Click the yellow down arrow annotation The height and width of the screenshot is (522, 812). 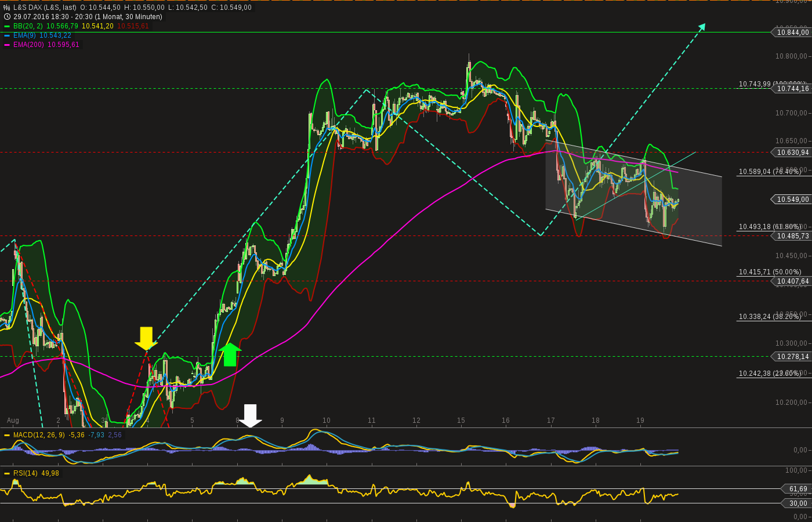[x=146, y=339]
